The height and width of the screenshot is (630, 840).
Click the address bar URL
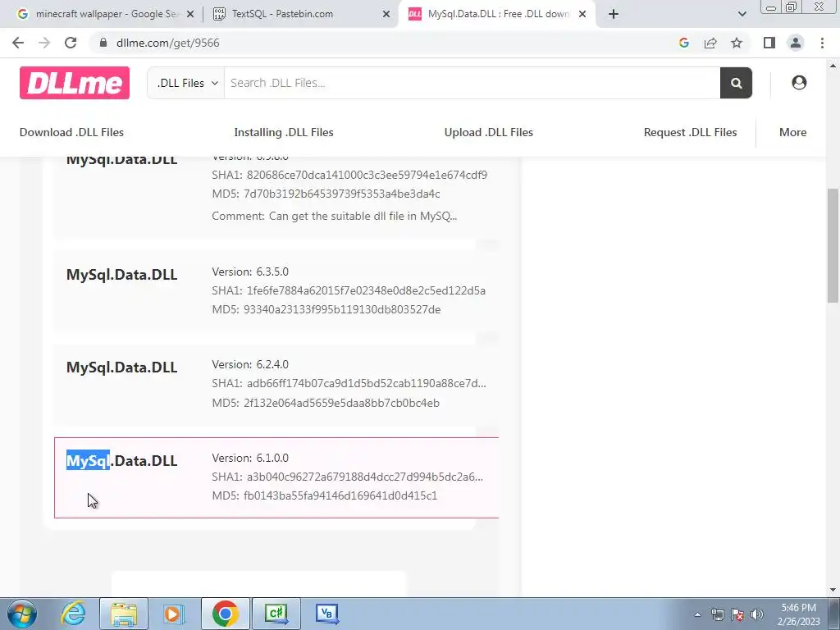click(x=167, y=43)
